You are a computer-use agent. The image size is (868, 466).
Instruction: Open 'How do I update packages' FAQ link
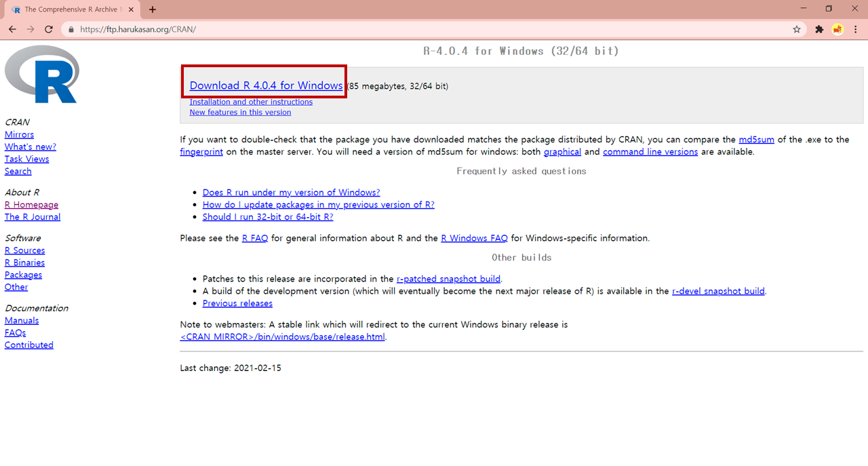point(318,205)
